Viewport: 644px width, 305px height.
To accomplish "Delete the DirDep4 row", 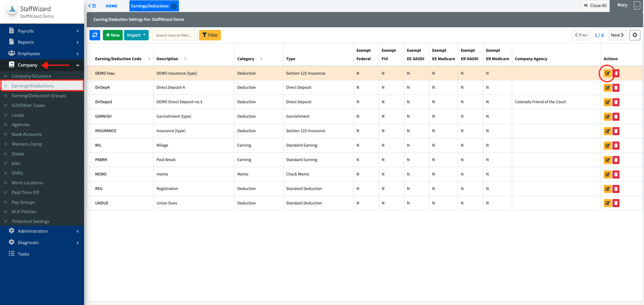I will tap(616, 88).
